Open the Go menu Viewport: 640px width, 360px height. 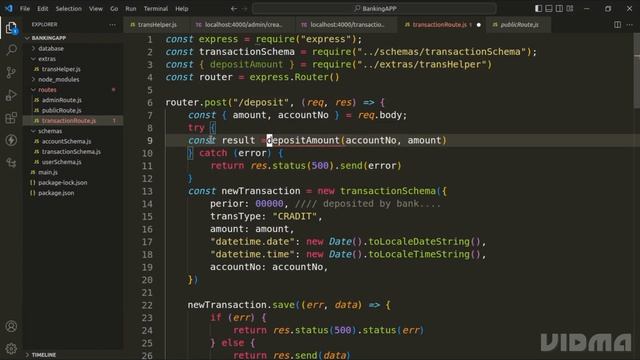point(114,9)
